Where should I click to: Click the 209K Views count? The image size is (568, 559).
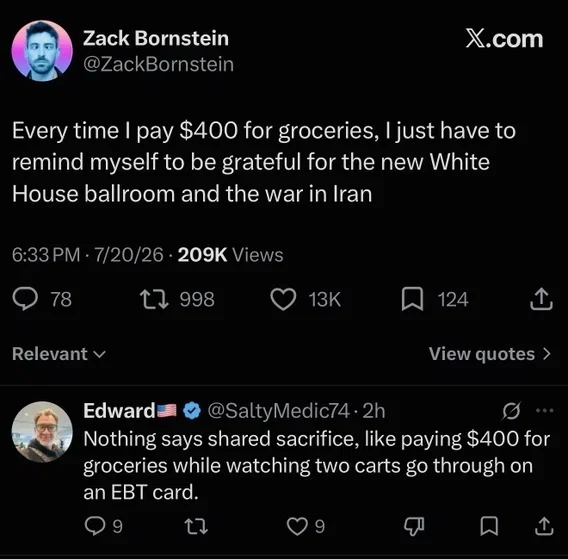(x=230, y=255)
